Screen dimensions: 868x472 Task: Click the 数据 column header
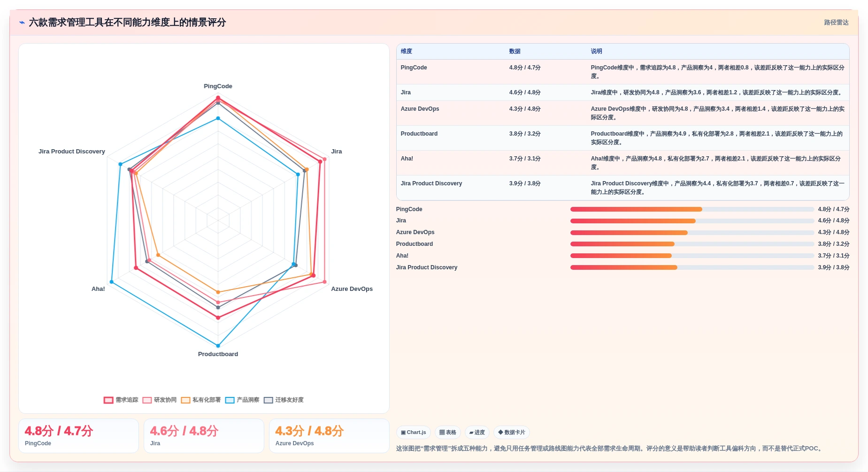click(x=515, y=51)
